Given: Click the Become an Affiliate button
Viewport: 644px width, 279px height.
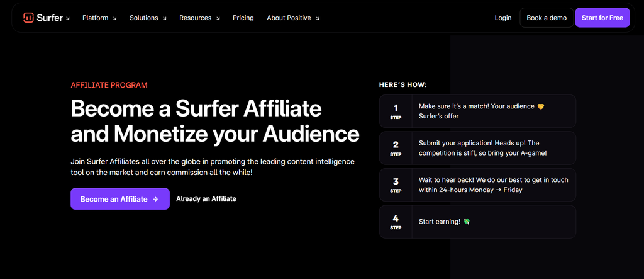Looking at the screenshot, I should coord(120,199).
